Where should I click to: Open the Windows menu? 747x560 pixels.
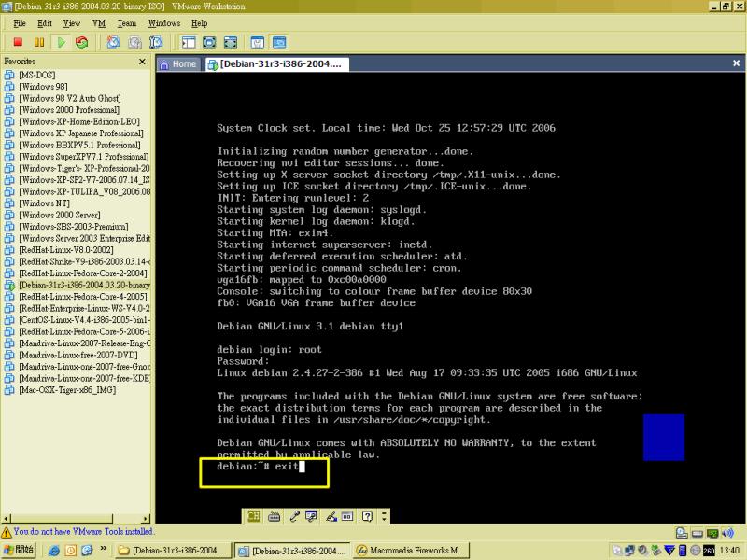coord(164,22)
